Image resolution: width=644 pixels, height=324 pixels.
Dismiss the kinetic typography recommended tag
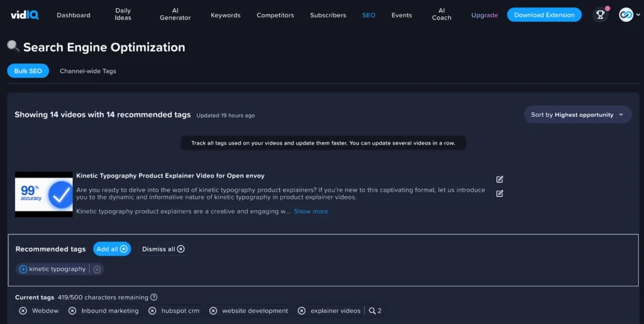tap(97, 269)
